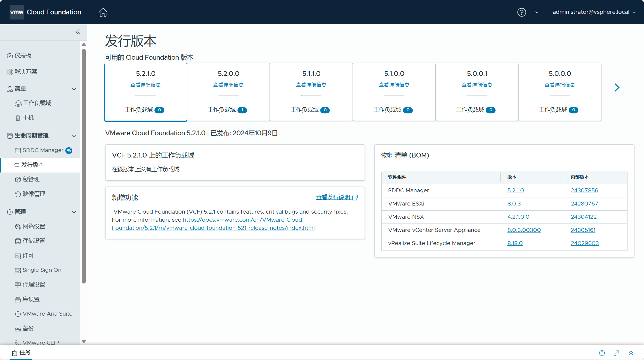Open 代理设置 sidebar item

click(x=30, y=285)
